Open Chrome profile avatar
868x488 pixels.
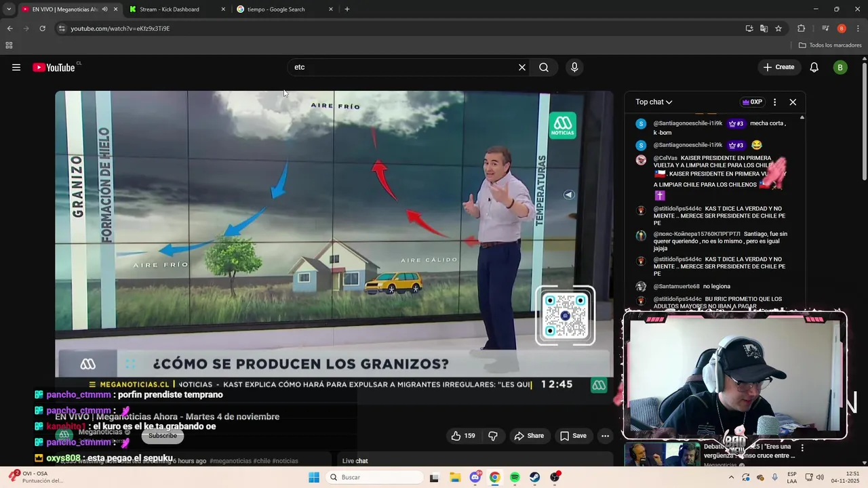(x=842, y=28)
